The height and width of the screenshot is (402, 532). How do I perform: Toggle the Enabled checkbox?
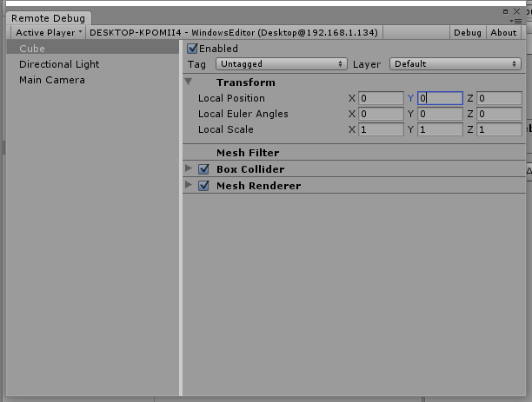[192, 49]
